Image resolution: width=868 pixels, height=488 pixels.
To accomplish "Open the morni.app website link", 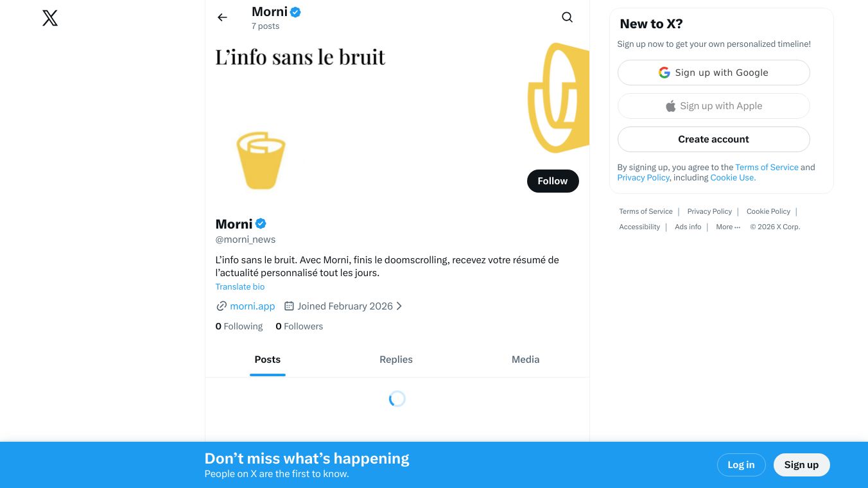I will [252, 306].
